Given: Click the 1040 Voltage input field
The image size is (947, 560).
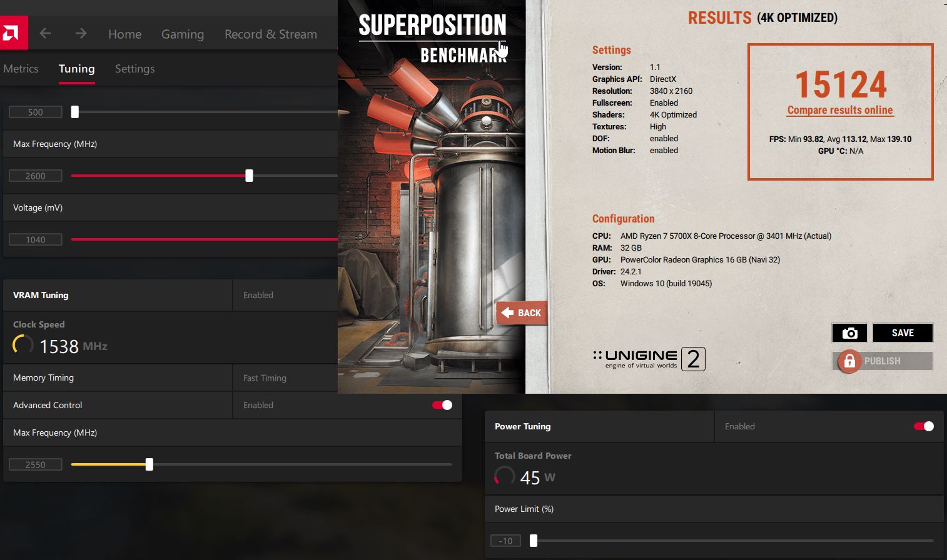Looking at the screenshot, I should click(36, 239).
